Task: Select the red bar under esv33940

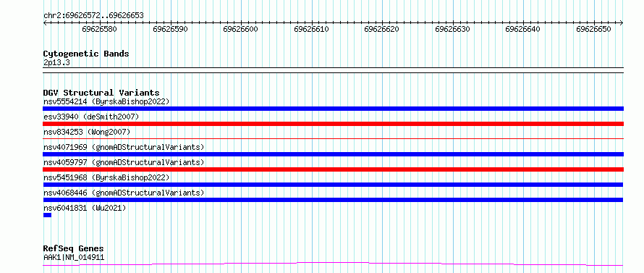Action: tap(333, 124)
